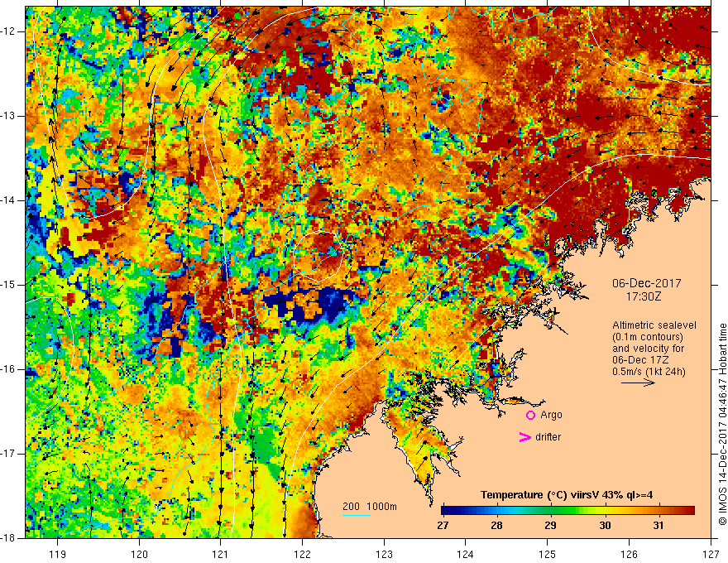Click the longitude axis label 125
This screenshot has width=728, height=563.
tap(548, 555)
